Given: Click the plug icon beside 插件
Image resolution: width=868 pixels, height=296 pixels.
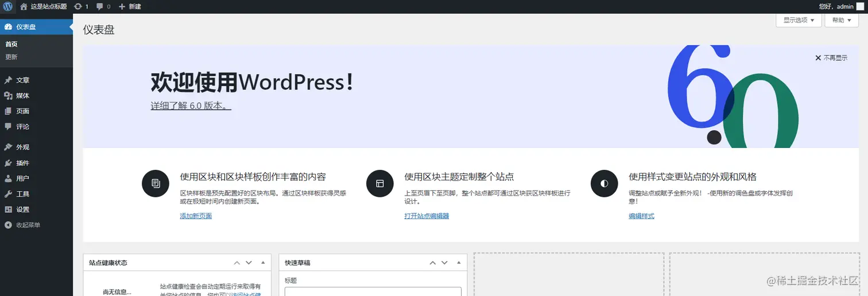Looking at the screenshot, I should click(8, 163).
